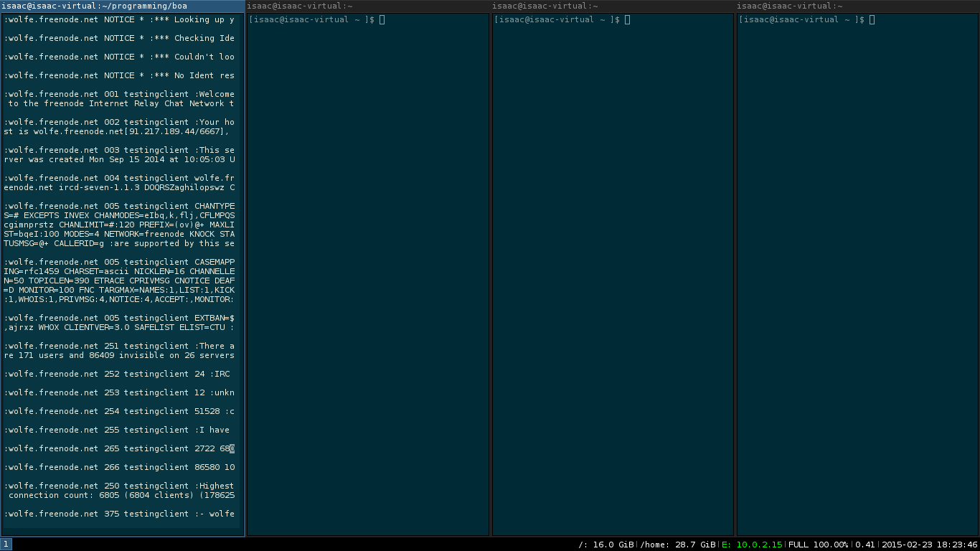Viewport: 980px width, 551px height.
Task: Click the line 'N=50 TOPICLEN=390 ETRACE'
Action: pyautogui.click(x=119, y=281)
